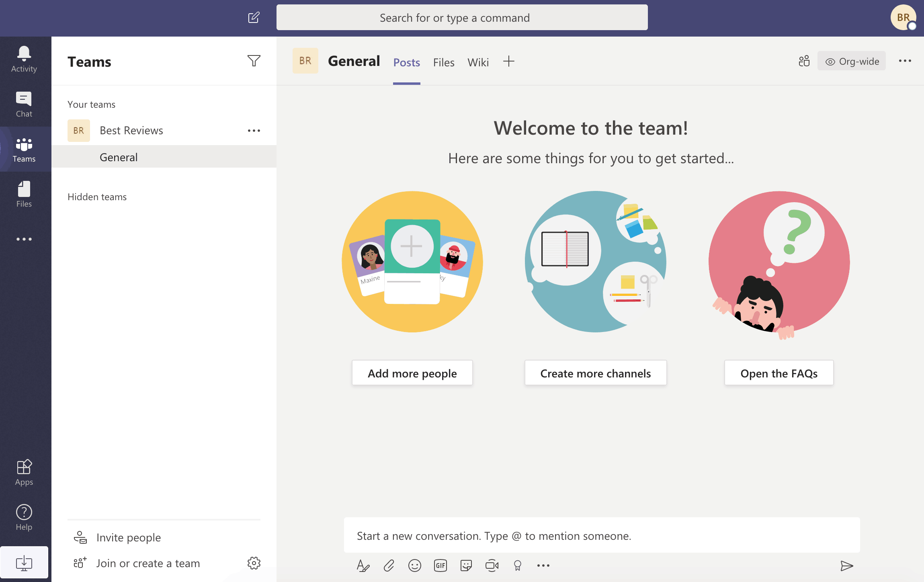Screen dimensions: 924x582
Task: Switch to the Wiki tab
Action: [x=478, y=62]
